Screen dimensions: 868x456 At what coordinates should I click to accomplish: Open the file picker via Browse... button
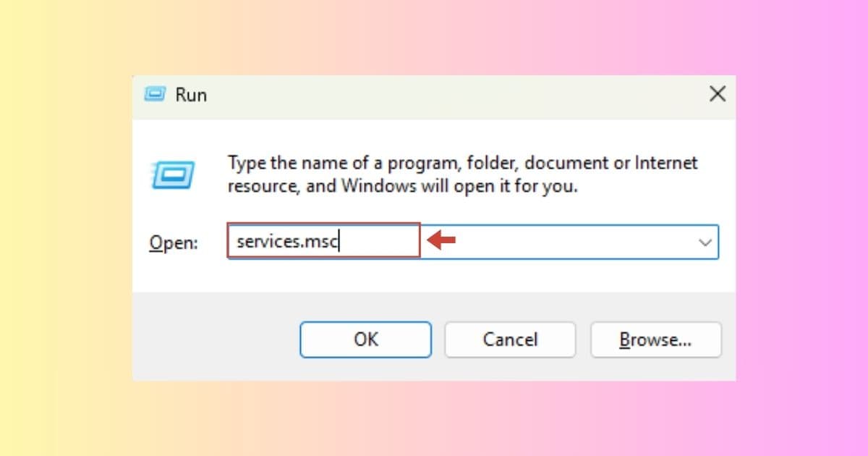pyautogui.click(x=656, y=339)
